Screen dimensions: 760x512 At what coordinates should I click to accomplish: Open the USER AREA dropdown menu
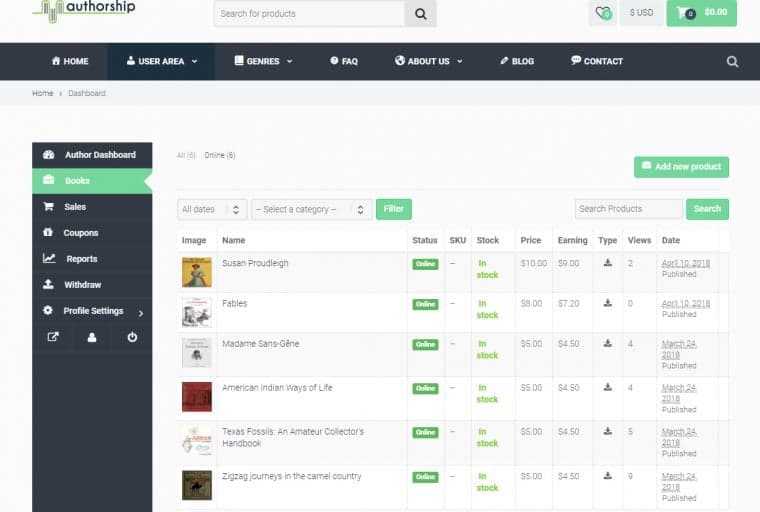161,62
